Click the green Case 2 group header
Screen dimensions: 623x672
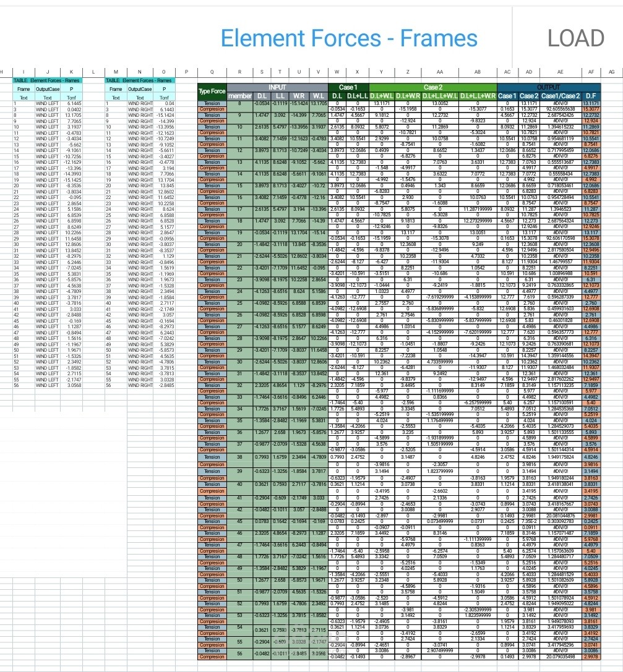(x=433, y=87)
